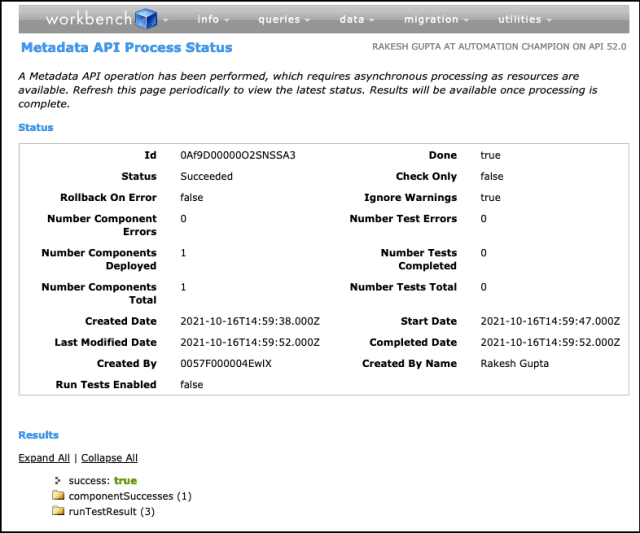Click the Expand All link
The width and height of the screenshot is (640, 533).
44,458
